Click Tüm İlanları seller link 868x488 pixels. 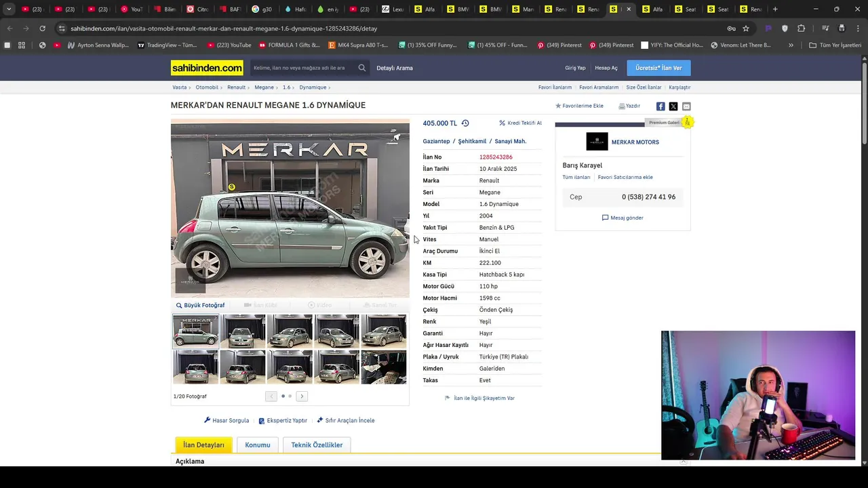(576, 177)
